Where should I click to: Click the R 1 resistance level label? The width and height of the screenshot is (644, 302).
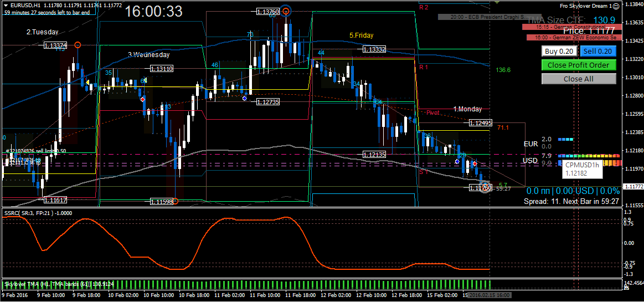424,66
